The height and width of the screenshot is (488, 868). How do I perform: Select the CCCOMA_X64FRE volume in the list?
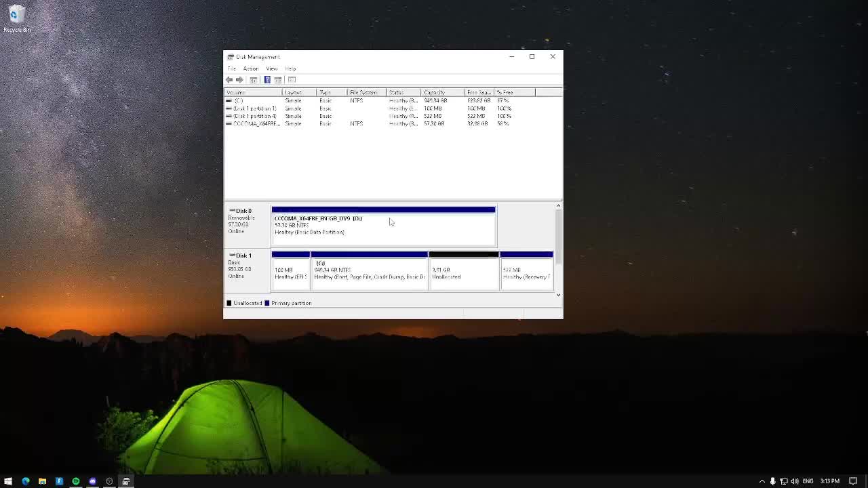(x=256, y=124)
